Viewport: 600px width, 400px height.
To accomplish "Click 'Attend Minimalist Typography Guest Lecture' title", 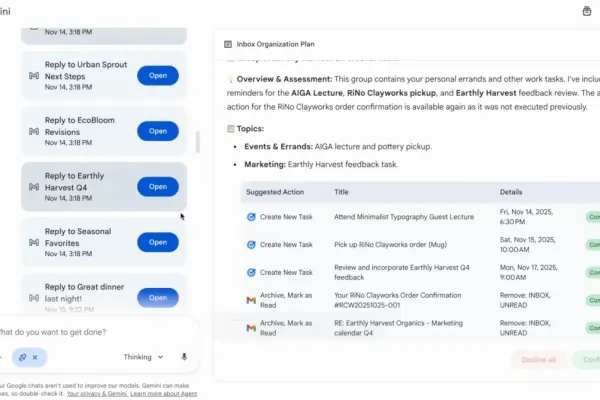I will point(404,217).
